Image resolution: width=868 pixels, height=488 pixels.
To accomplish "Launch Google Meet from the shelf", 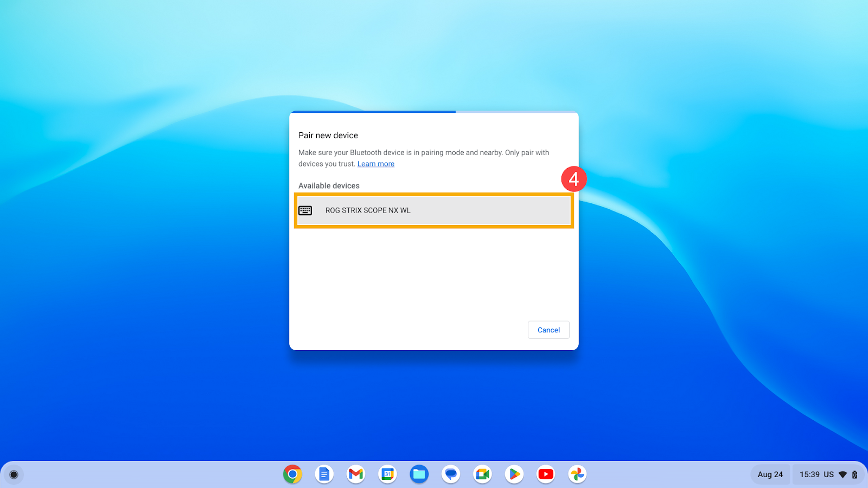I will pos(482,474).
